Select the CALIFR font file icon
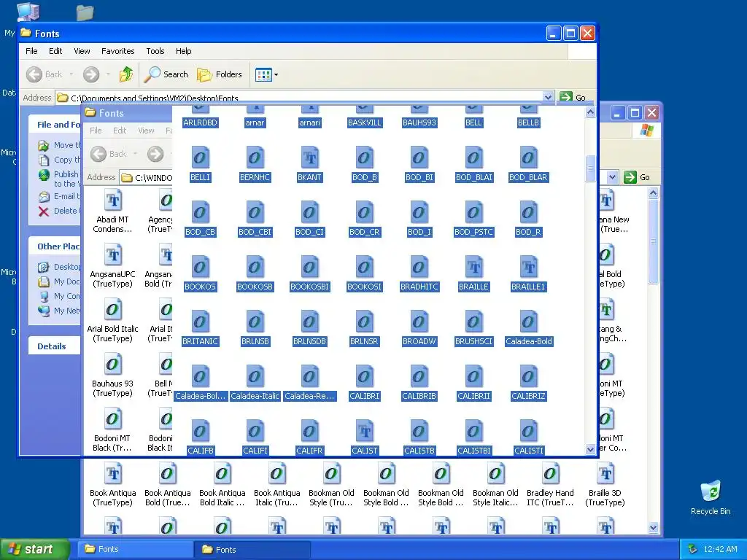The width and height of the screenshot is (747, 560). click(x=309, y=432)
